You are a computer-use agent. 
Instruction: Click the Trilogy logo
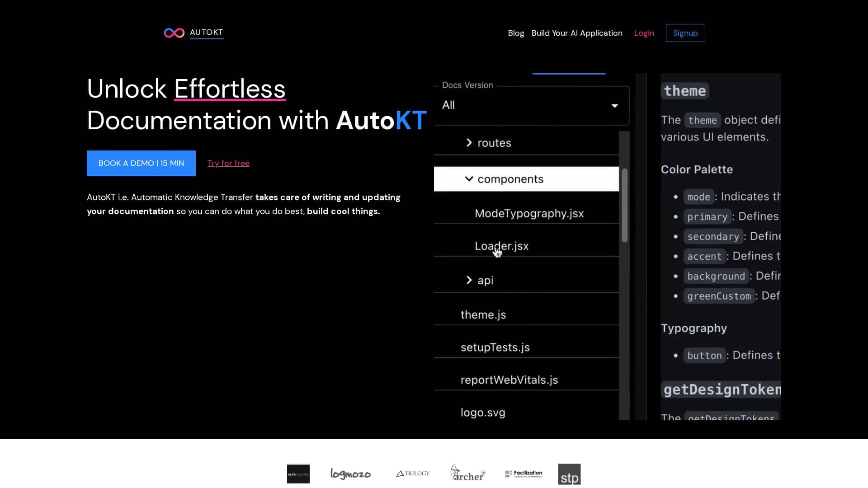[x=413, y=474]
